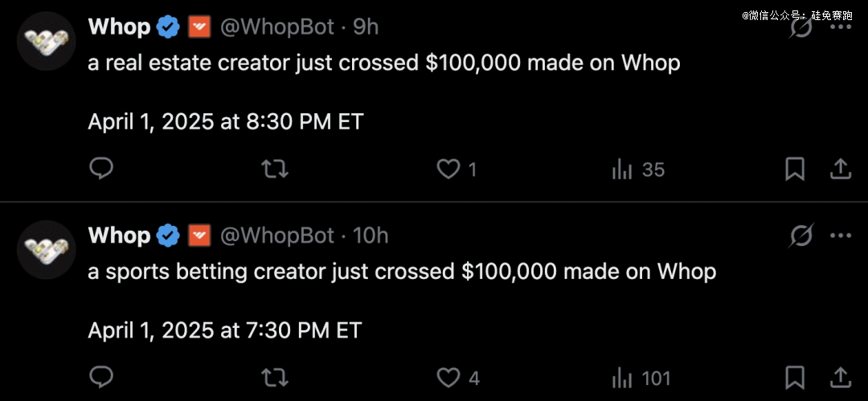Like the sports betting tweet with 4 likes
868x401 pixels.
[458, 378]
